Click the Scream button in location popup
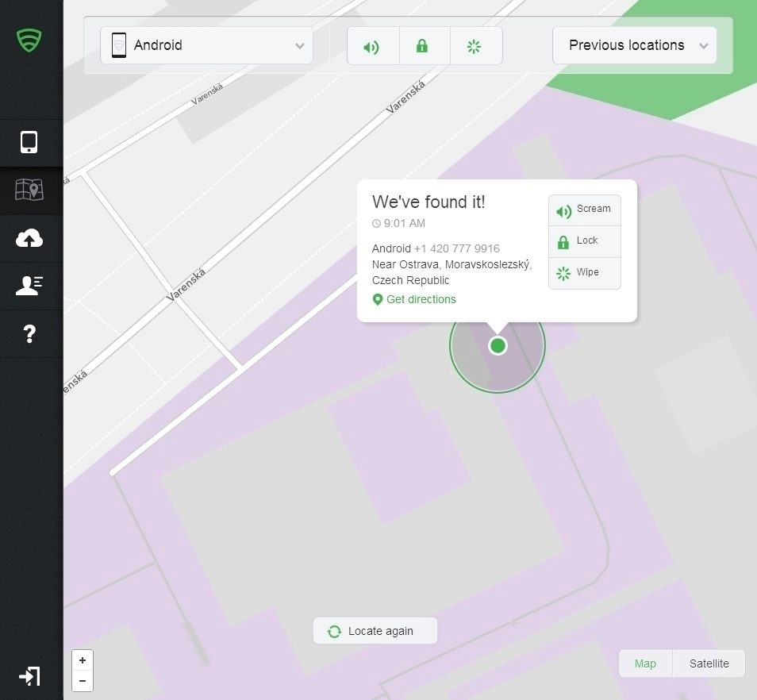Image resolution: width=757 pixels, height=700 pixels. [584, 210]
